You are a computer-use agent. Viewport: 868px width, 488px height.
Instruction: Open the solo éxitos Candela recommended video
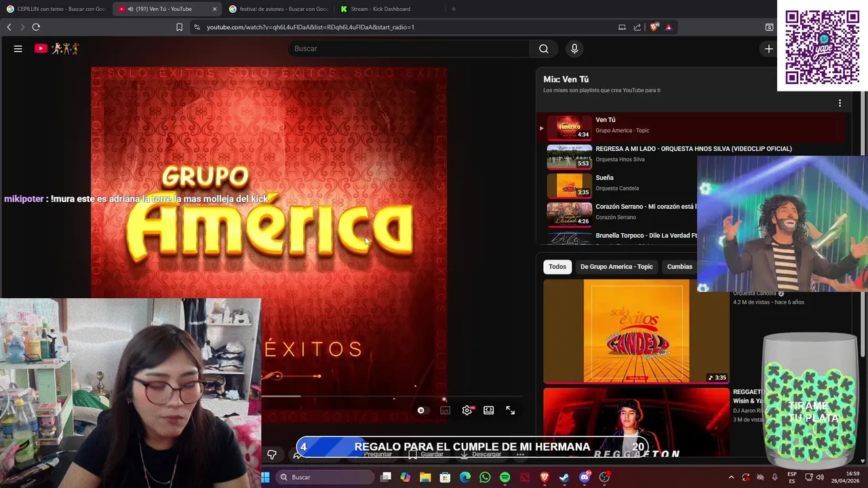tap(636, 331)
